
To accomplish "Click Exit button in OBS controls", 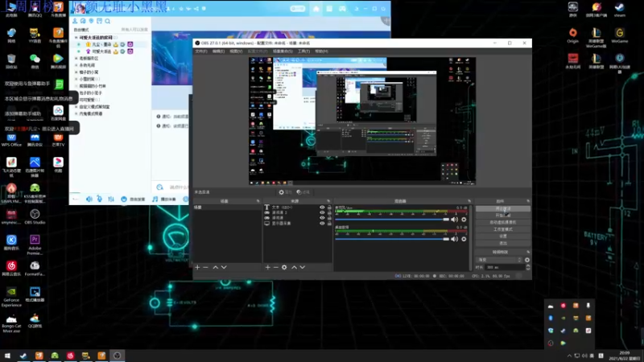I will point(502,244).
